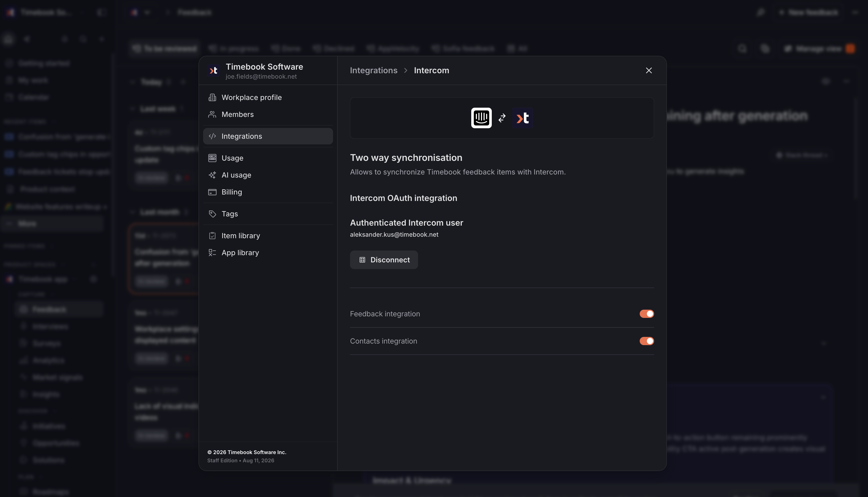This screenshot has height=497, width=868.
Task: Open AI usage settings
Action: (x=268, y=175)
